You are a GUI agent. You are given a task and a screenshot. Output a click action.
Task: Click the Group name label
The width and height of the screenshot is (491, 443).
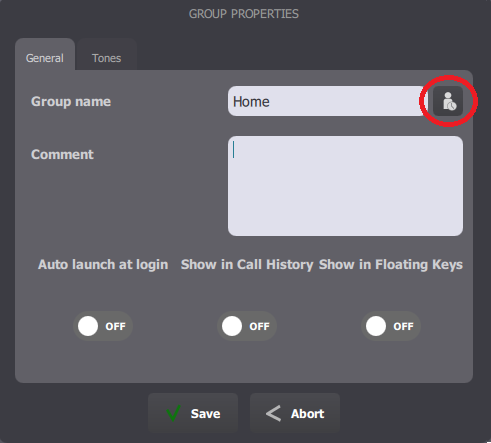[71, 101]
